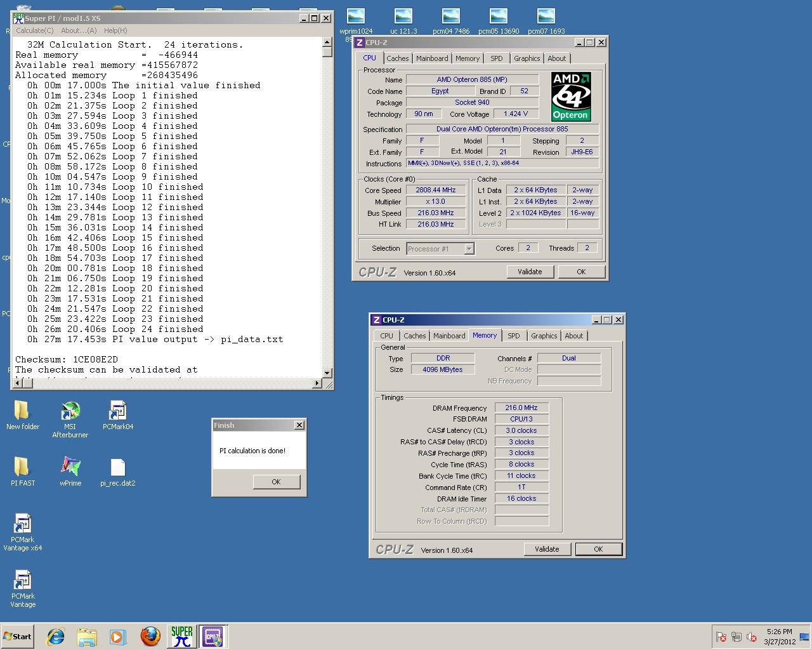
Task: Open the pcm04 7486 desktop image
Action: [x=451, y=21]
